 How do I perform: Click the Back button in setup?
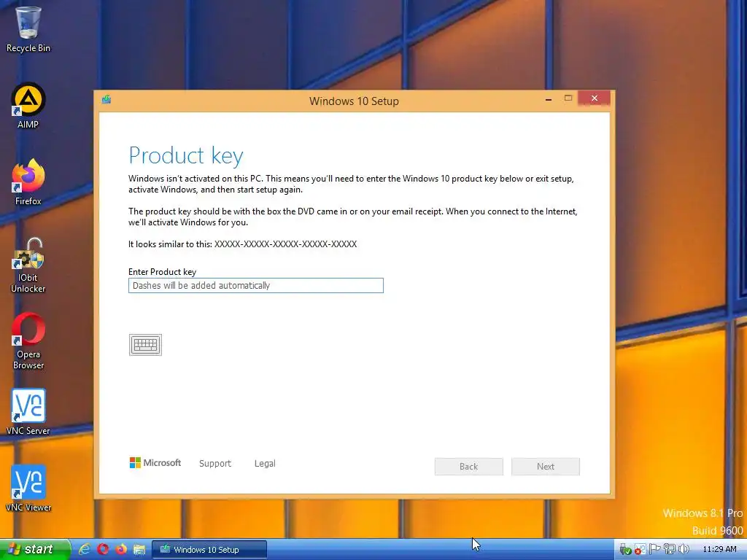[x=469, y=467]
